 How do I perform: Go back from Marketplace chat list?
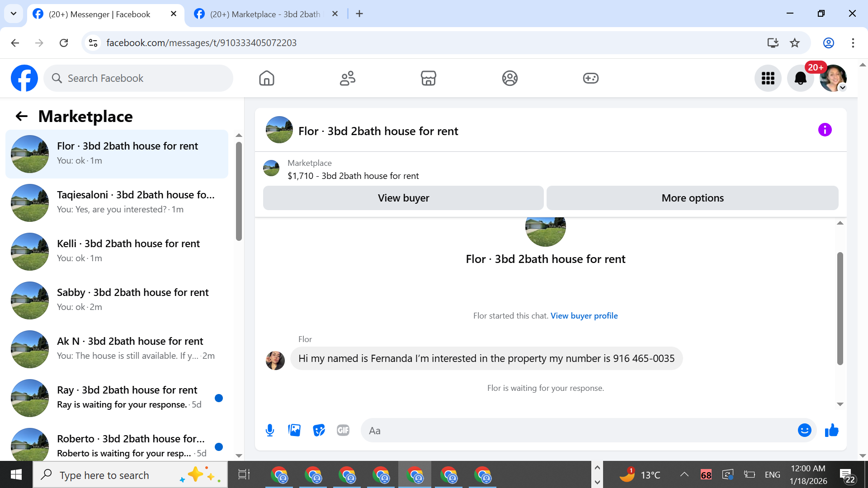point(22,117)
